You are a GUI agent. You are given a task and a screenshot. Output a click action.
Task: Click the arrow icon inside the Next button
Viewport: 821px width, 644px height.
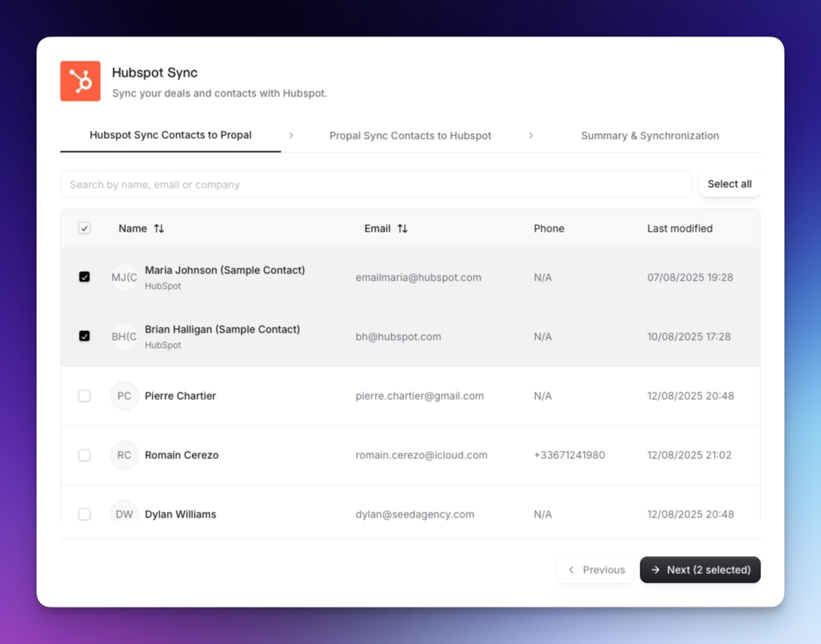657,569
